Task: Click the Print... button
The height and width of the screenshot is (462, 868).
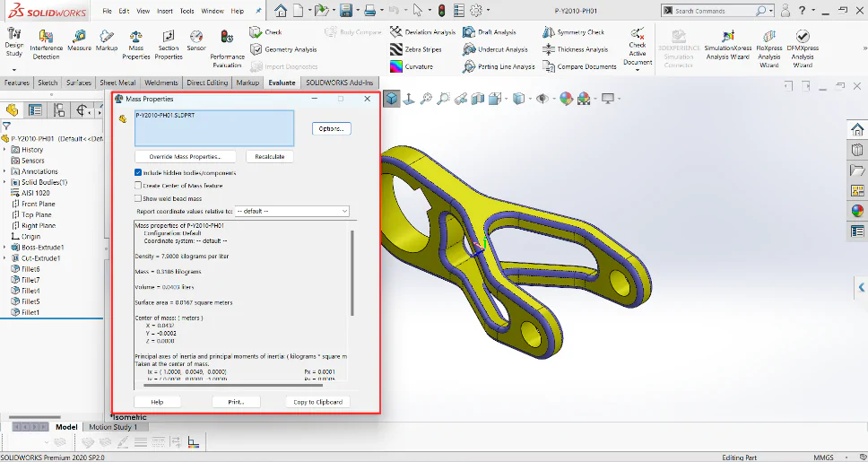Action: click(x=237, y=402)
